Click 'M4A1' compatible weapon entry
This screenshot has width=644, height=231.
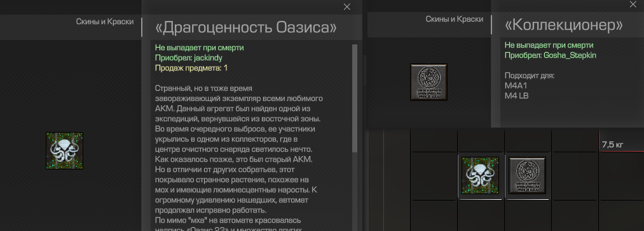point(516,86)
